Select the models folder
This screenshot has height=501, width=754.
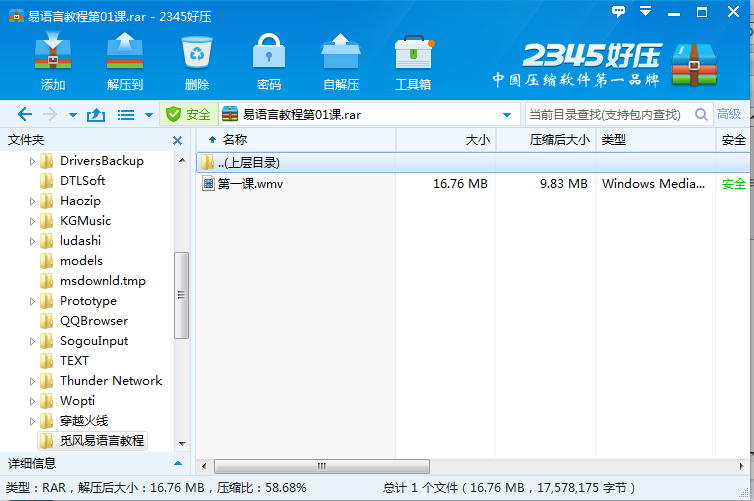pos(81,261)
